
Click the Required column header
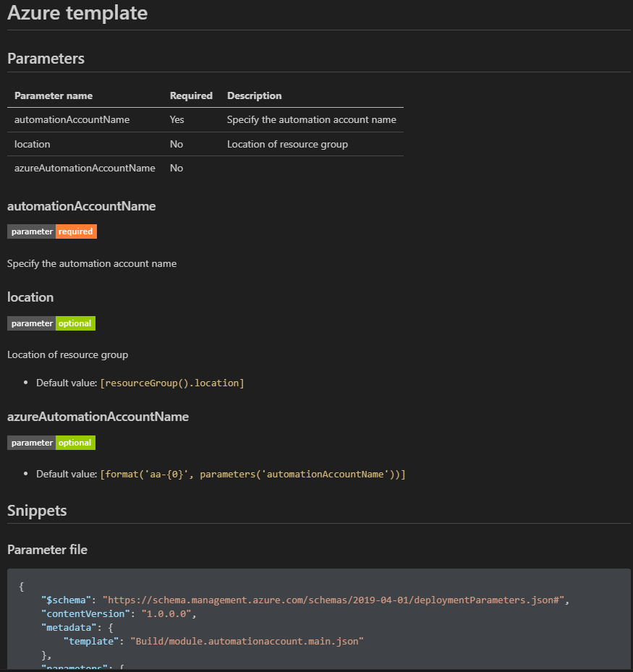[191, 95]
